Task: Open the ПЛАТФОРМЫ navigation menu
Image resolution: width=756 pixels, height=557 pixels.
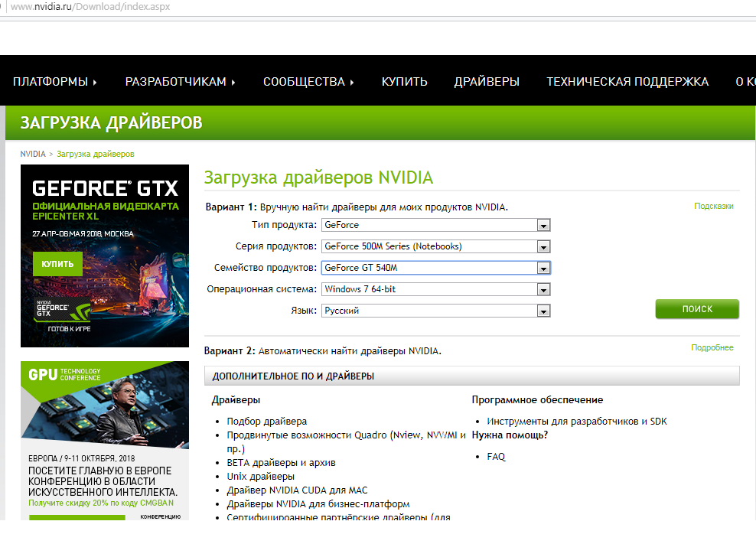Action: (54, 82)
